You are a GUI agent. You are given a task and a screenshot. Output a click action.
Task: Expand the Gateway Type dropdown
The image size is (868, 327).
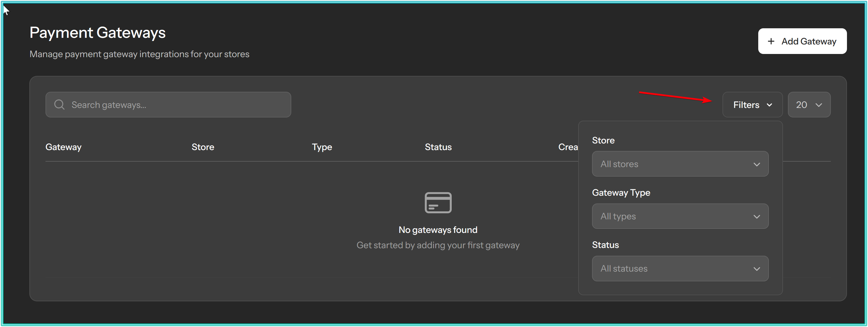680,216
